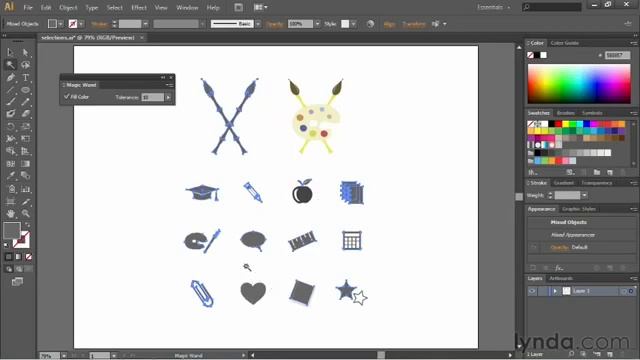Open the Tolerance slider arrow in Magic Wand
This screenshot has width=640, height=360.
tap(168, 97)
